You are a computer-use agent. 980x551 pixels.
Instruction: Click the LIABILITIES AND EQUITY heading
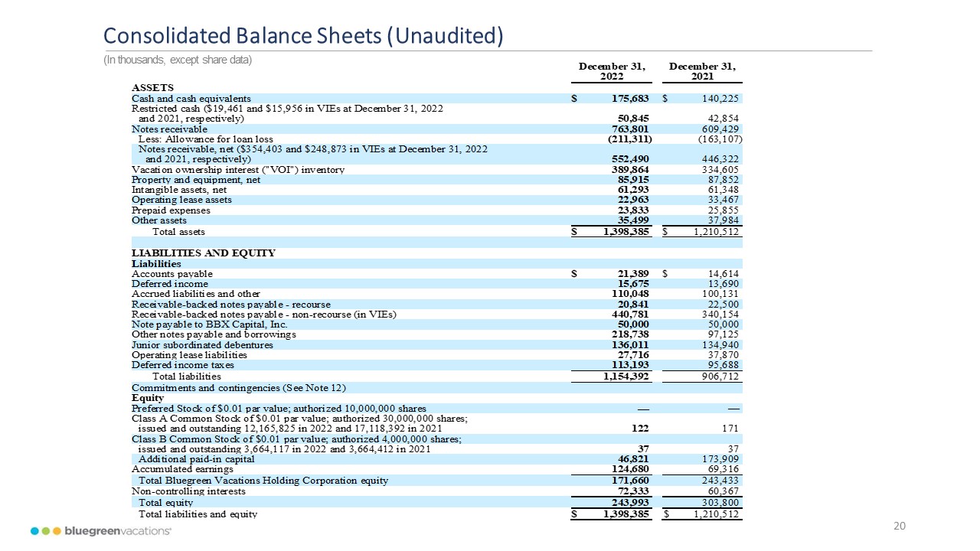[x=203, y=253]
